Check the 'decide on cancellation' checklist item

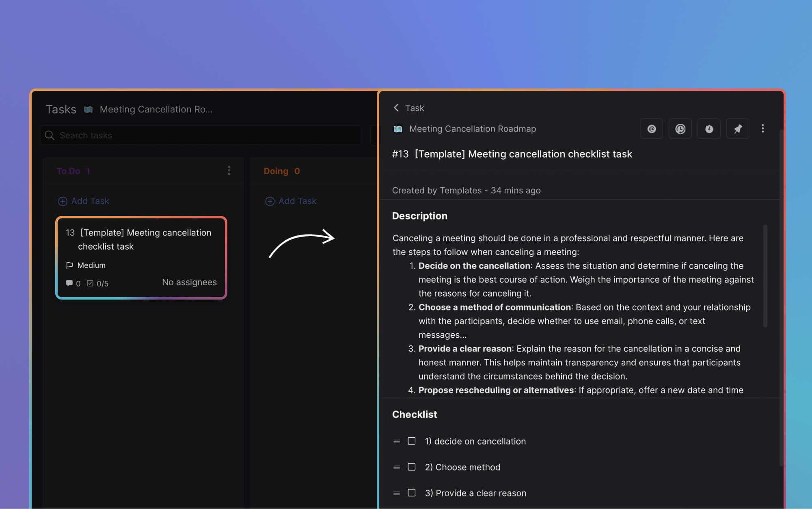click(x=412, y=441)
